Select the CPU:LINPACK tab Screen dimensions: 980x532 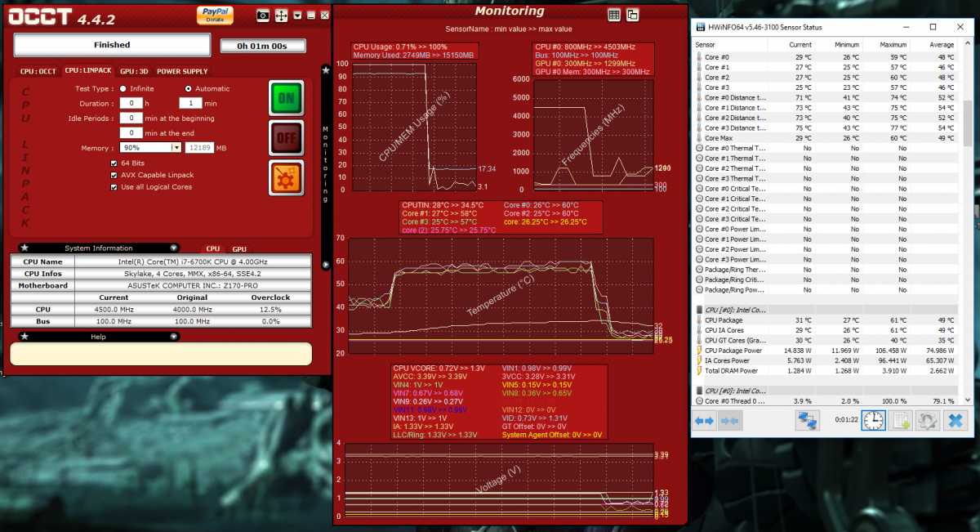[x=88, y=71]
